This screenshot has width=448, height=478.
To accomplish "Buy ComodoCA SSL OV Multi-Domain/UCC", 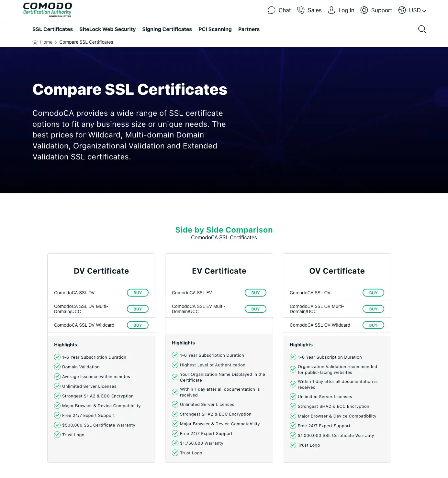I will click(x=373, y=309).
